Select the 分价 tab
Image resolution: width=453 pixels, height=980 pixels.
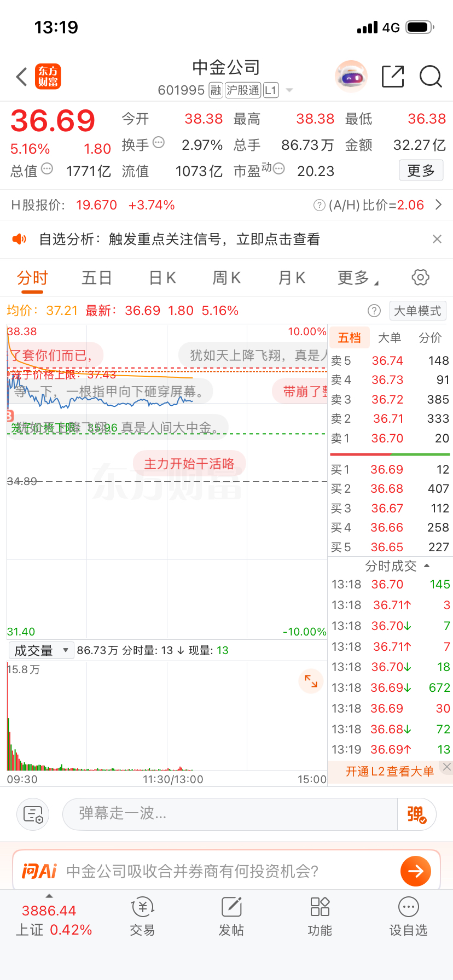tap(430, 338)
